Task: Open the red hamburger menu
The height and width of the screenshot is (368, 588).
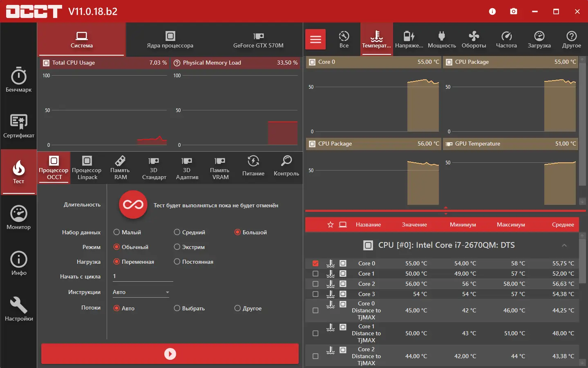Action: tap(315, 39)
